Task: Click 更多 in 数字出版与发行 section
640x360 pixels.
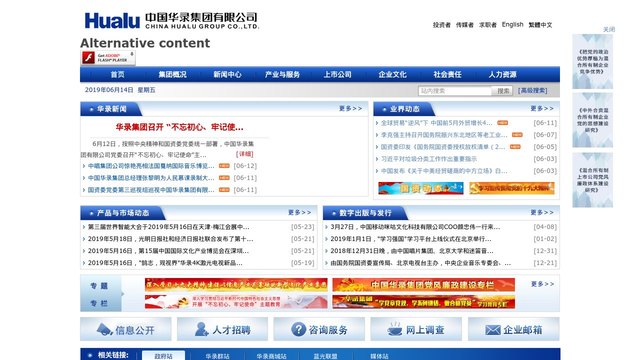Action: pos(542,213)
